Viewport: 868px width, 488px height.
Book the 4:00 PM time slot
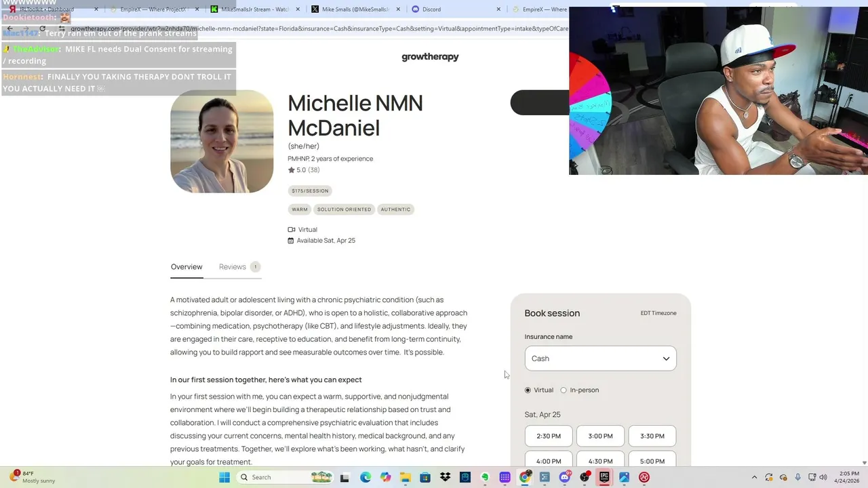coord(549,460)
